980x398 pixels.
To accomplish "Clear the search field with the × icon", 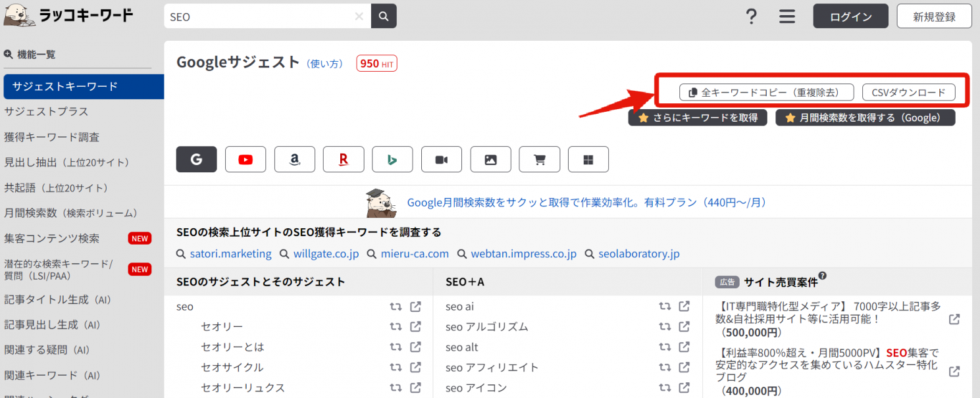I will 359,16.
